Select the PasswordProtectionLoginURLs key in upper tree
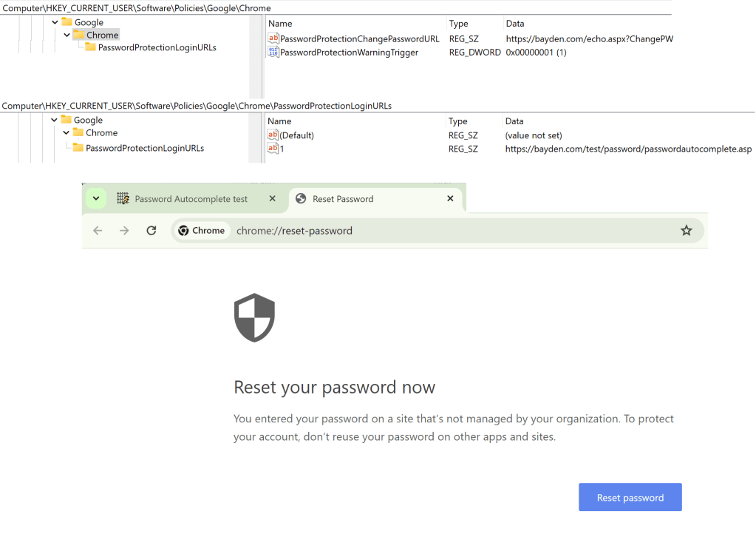756x537 pixels. 157,47
